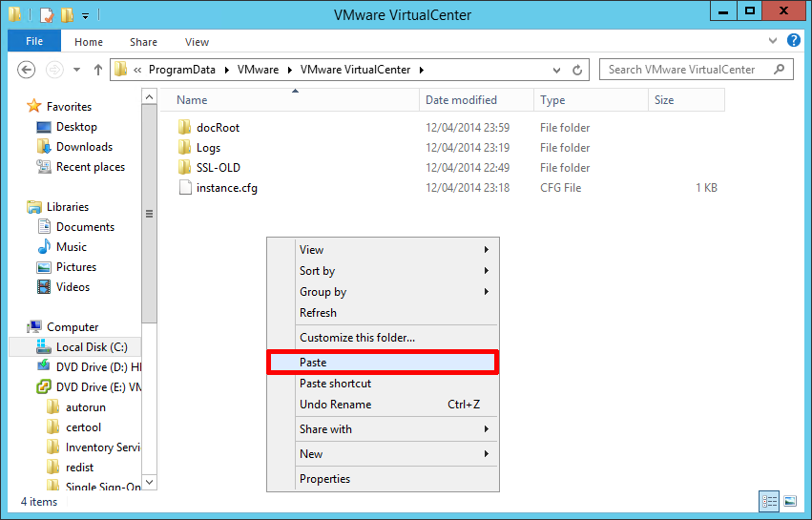Select Libraries in navigation pane
The width and height of the screenshot is (812, 520).
coord(68,207)
